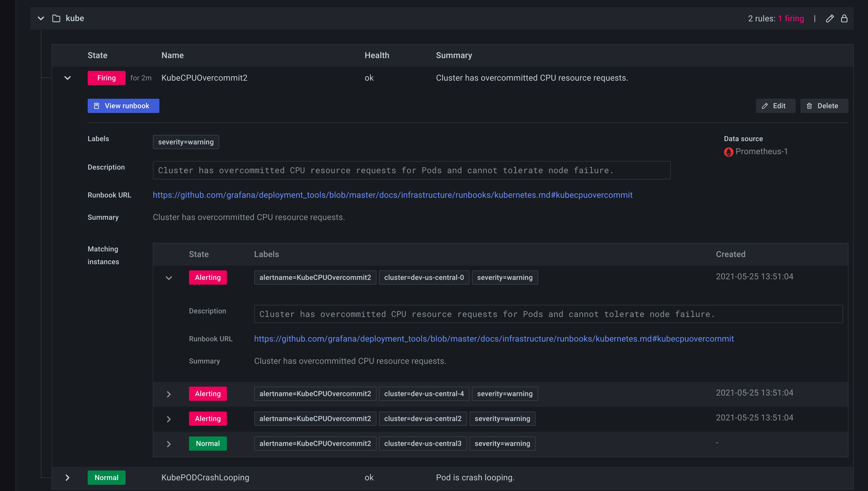Click the alertname=KubeCPUOvercommit2 label chip
Viewport: 868px width, 491px height.
[x=315, y=278]
